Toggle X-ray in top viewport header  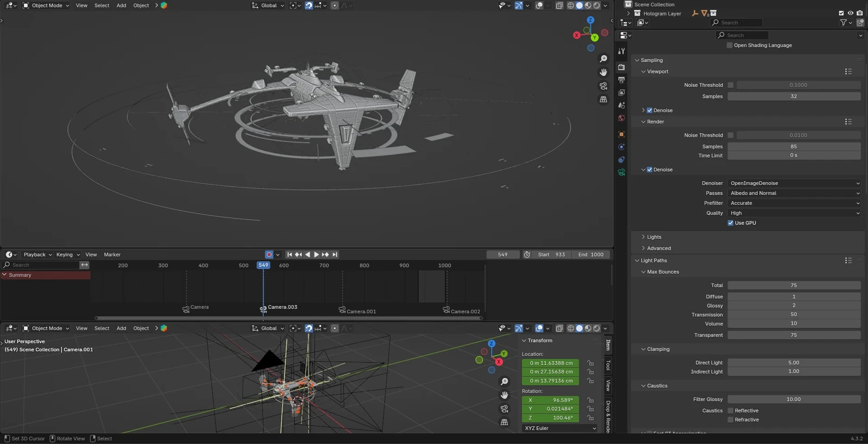tap(559, 5)
